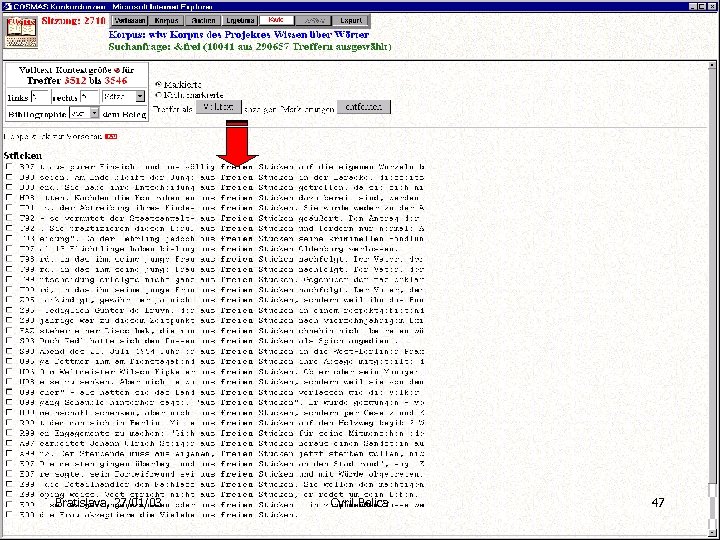Tick the checkbox on the Flüchtlinge row

(9, 248)
